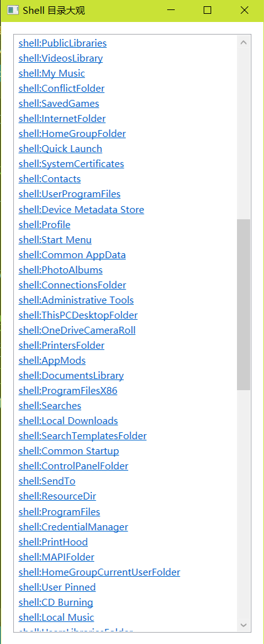The width and height of the screenshot is (264, 644).
Task: Click scrollbar track above the thumb
Action: [x=243, y=134]
